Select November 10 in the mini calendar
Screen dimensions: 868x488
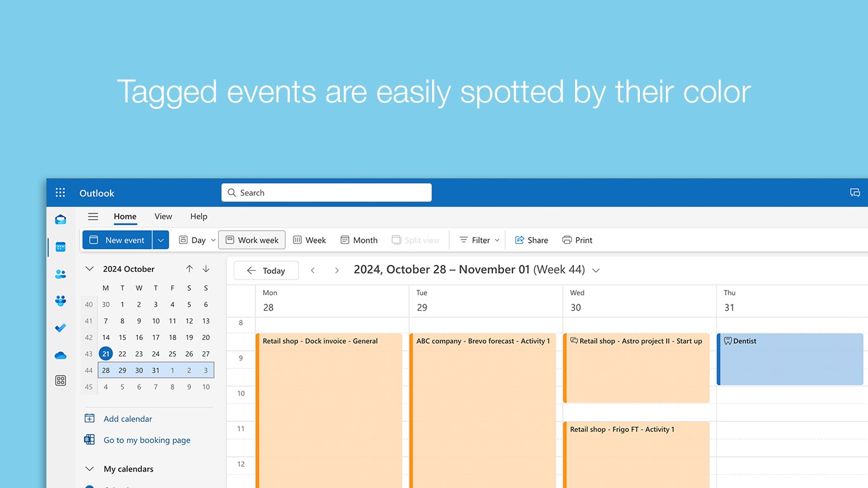tap(206, 387)
